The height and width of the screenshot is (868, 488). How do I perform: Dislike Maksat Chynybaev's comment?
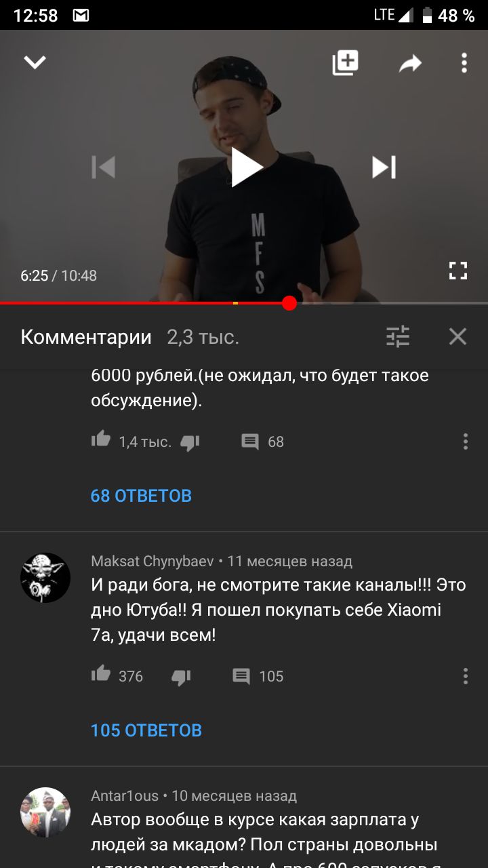click(181, 677)
